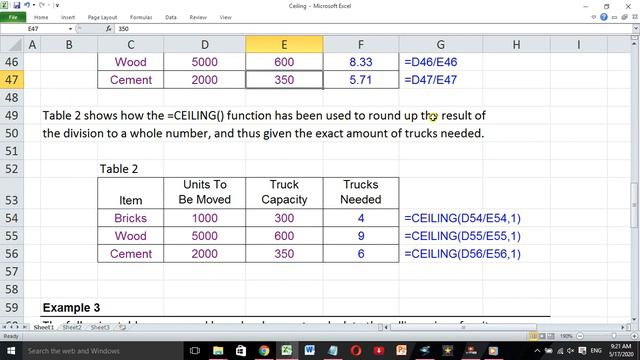Save the workbook using Quick Access icon
The width and height of the screenshot is (640, 360).
pyautogui.click(x=17, y=5)
